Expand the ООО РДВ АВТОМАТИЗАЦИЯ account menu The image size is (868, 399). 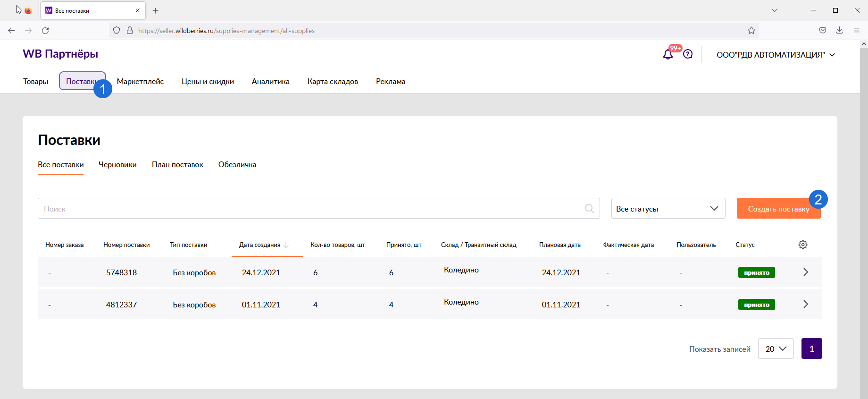click(776, 55)
